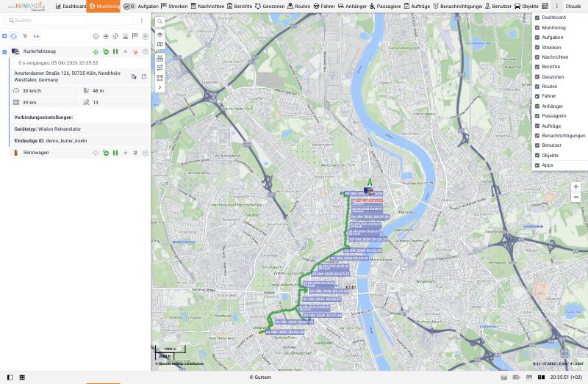Click the map type selector icon
The width and height of the screenshot is (588, 384).
(x=159, y=44)
